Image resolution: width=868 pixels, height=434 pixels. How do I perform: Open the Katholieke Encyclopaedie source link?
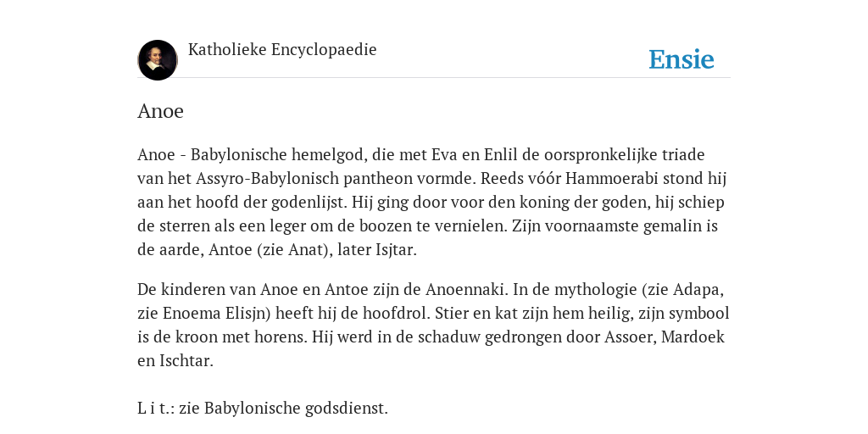(x=282, y=50)
